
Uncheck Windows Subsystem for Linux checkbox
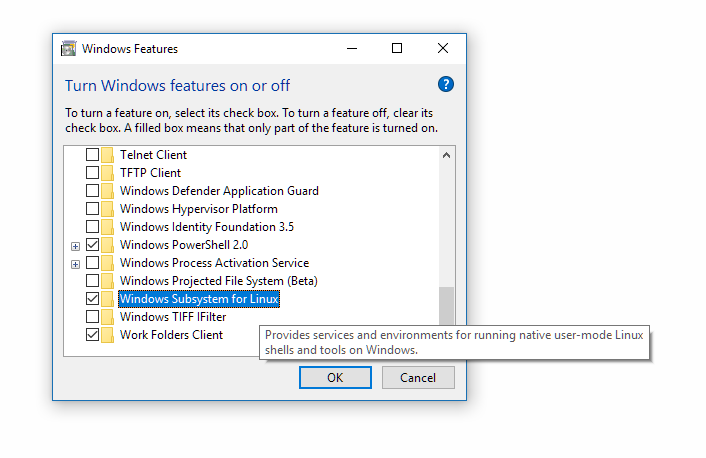tap(92, 299)
